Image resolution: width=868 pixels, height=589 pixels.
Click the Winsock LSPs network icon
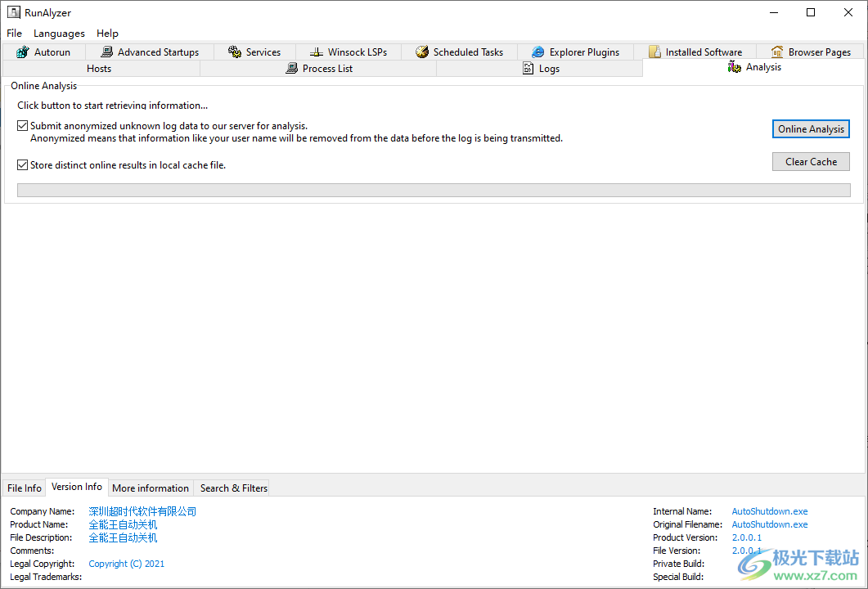[316, 52]
